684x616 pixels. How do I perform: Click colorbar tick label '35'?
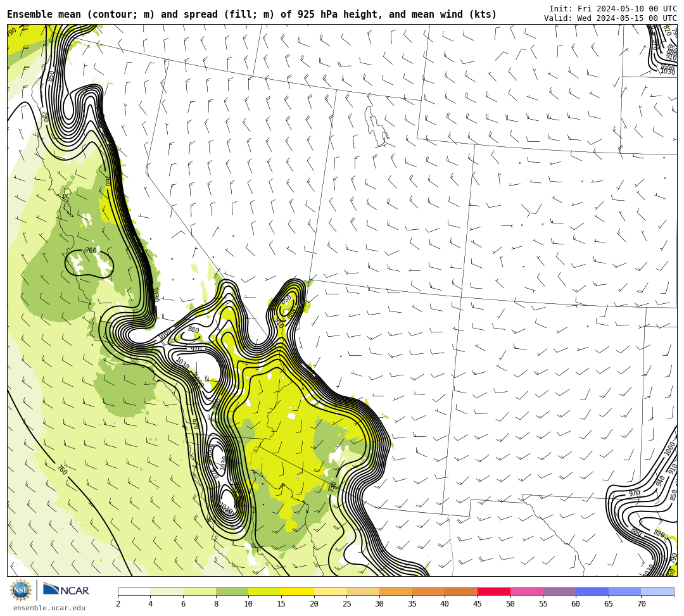coord(412,604)
